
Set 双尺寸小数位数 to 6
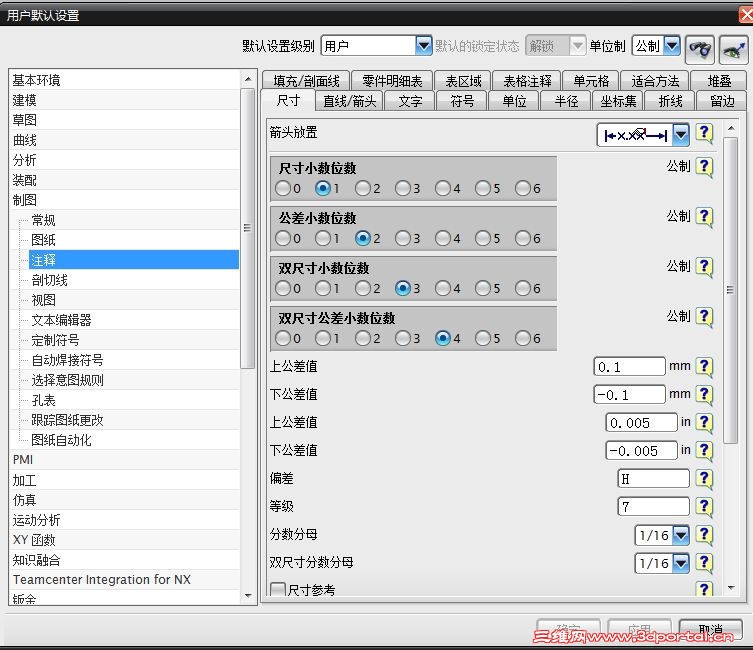[522, 288]
